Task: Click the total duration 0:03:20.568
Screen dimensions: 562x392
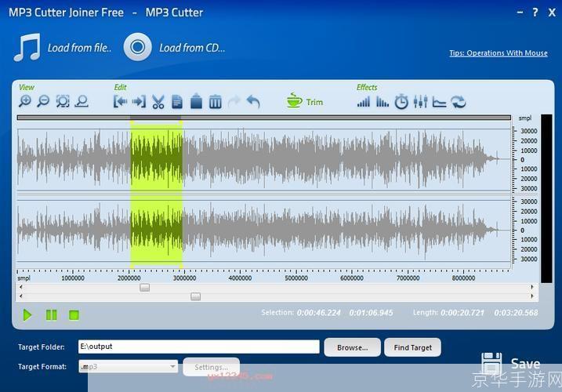Action: click(x=516, y=313)
